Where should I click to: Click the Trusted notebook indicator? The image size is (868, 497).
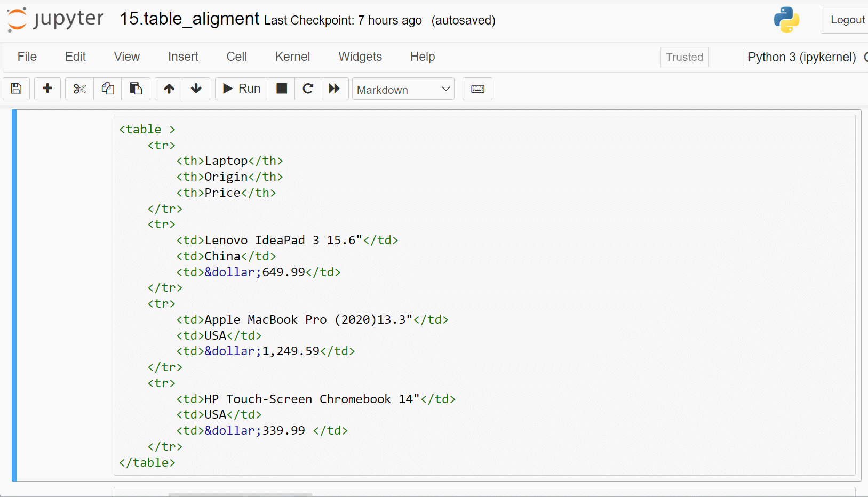click(684, 57)
